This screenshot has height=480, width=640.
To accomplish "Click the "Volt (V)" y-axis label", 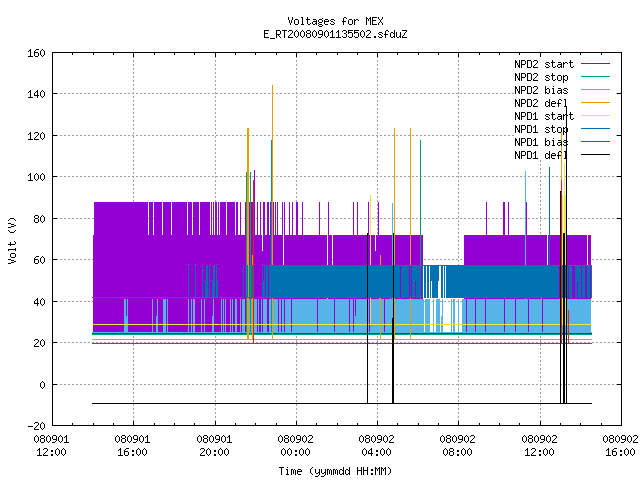I will point(12,240).
